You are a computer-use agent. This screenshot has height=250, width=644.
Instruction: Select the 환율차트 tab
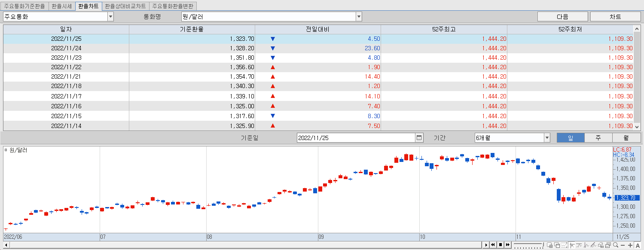[x=88, y=6]
